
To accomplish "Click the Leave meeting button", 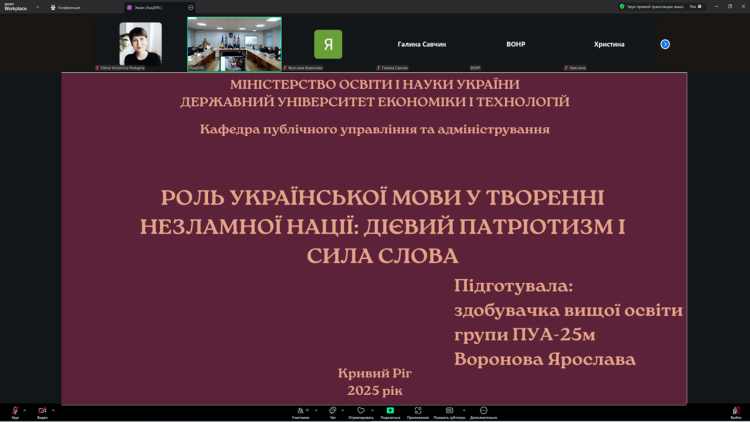I will 735,411.
